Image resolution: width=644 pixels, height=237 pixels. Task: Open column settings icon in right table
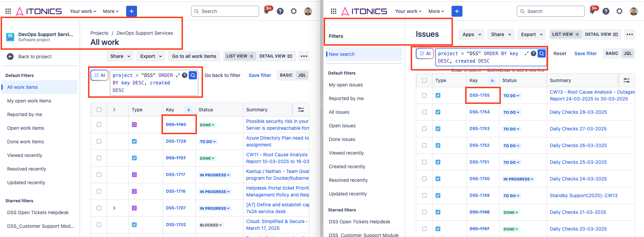tap(627, 80)
